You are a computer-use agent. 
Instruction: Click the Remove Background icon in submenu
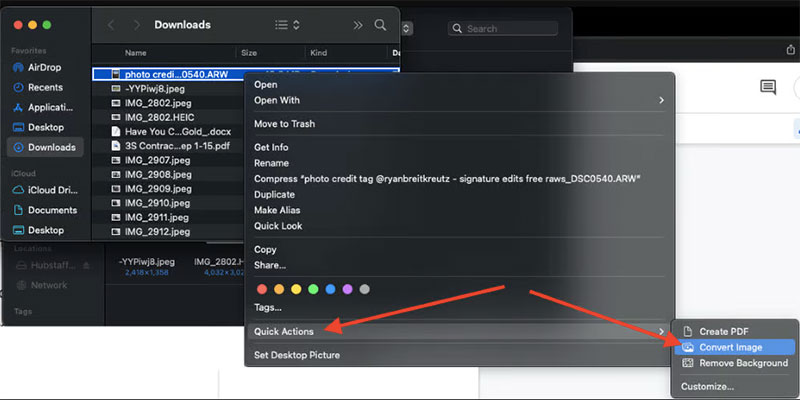688,363
